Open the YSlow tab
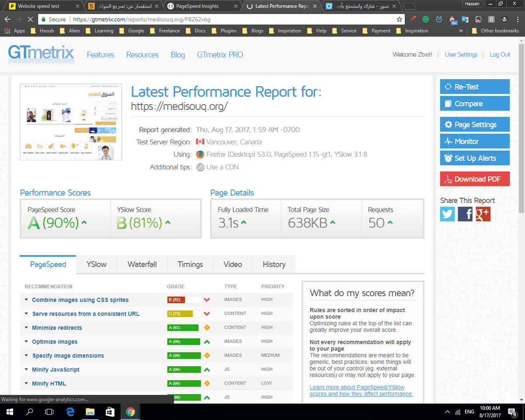 coord(96,264)
